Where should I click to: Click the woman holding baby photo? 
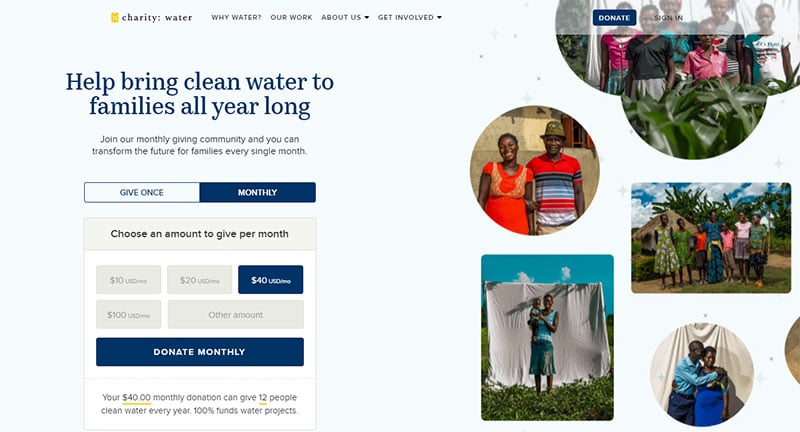tap(547, 337)
